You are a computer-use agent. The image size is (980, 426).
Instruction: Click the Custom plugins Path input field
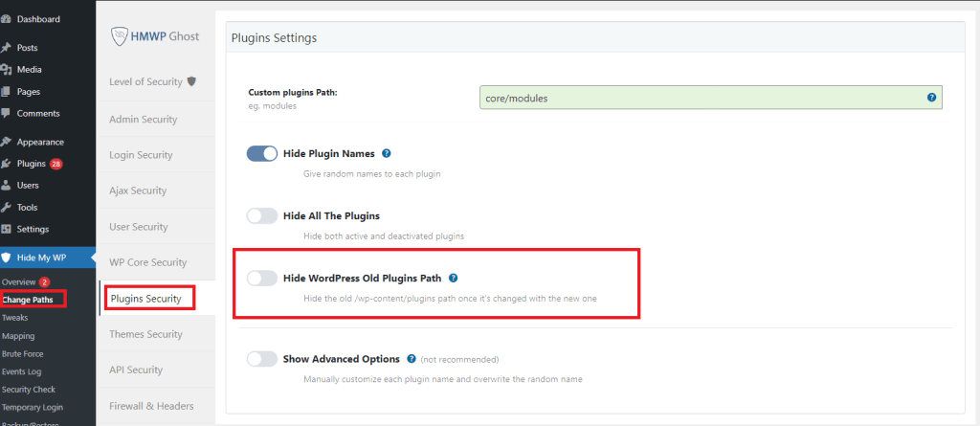711,98
